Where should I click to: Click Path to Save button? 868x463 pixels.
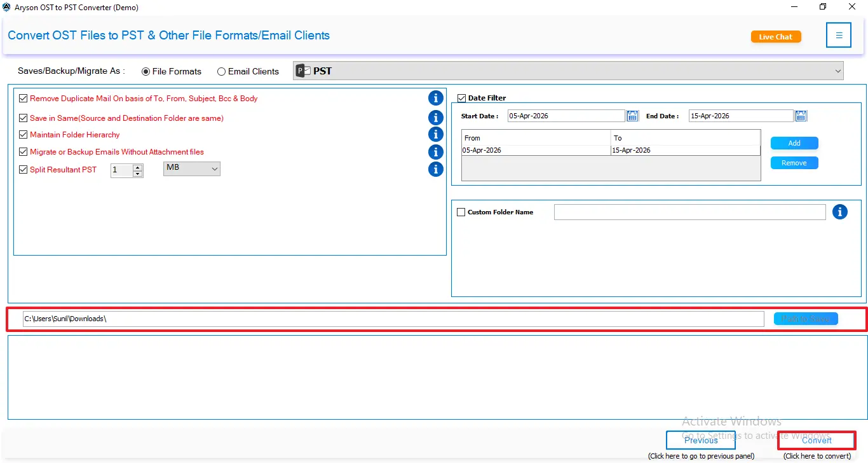(x=806, y=319)
